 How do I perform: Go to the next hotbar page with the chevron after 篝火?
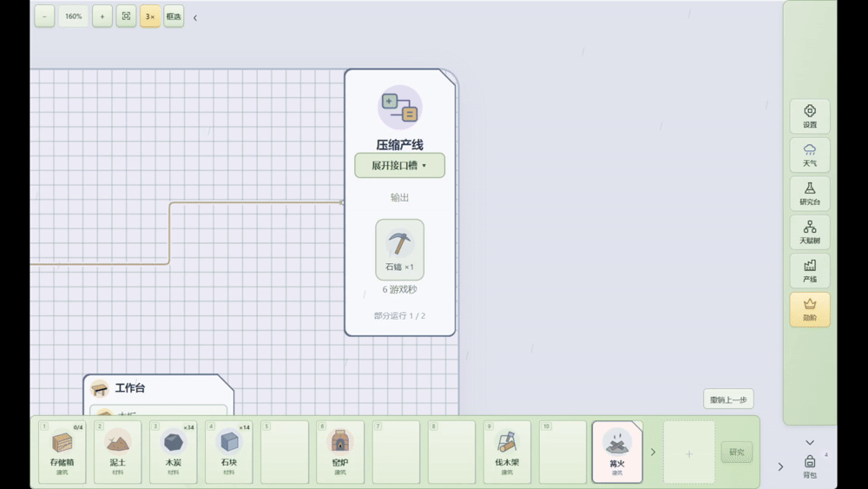654,452
